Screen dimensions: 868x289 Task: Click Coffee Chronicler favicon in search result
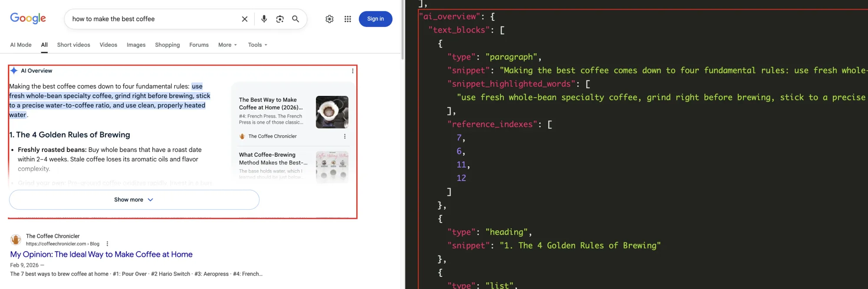(x=16, y=240)
